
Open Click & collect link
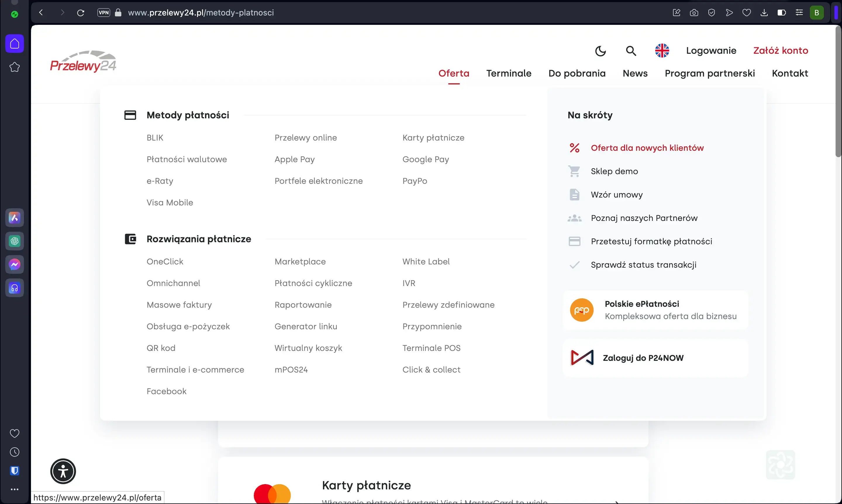pyautogui.click(x=432, y=370)
